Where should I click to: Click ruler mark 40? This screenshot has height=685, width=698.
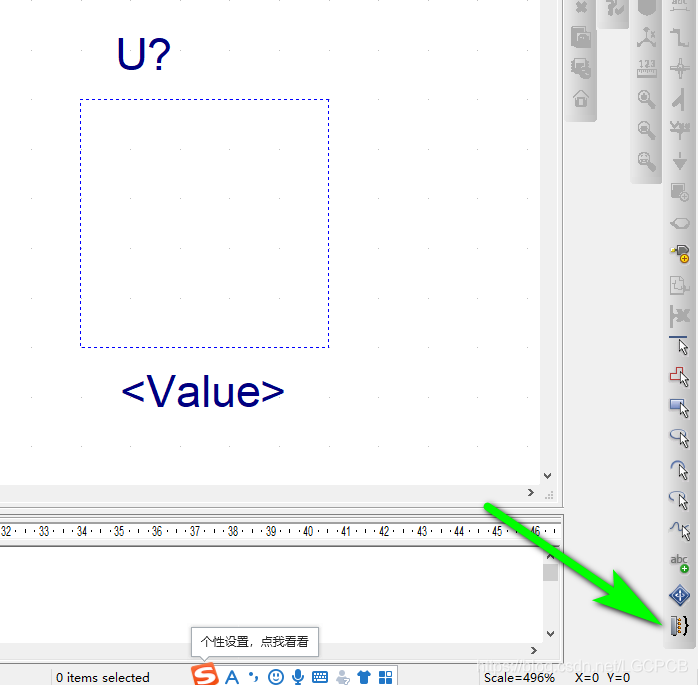click(308, 531)
